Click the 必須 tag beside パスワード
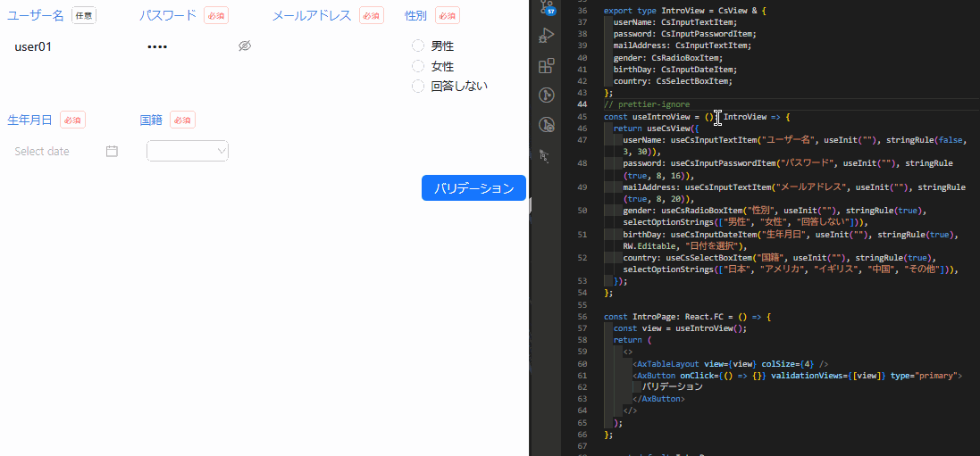 click(216, 16)
